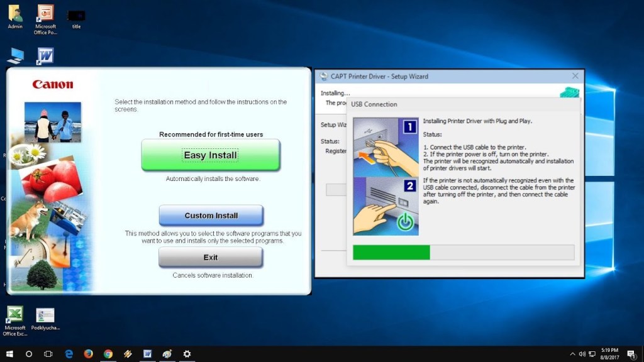Open the Word shortcut on desktop
This screenshot has width=644, height=362.
[x=45, y=57]
